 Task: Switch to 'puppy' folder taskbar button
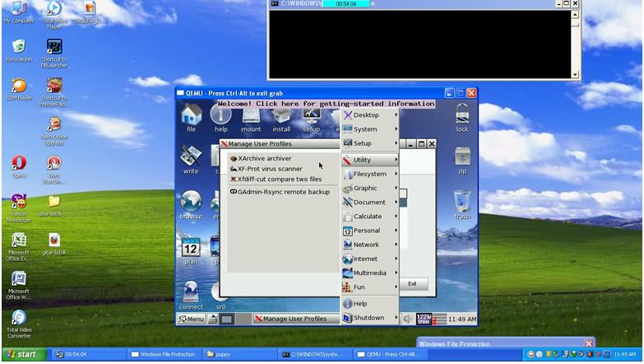tap(239, 354)
